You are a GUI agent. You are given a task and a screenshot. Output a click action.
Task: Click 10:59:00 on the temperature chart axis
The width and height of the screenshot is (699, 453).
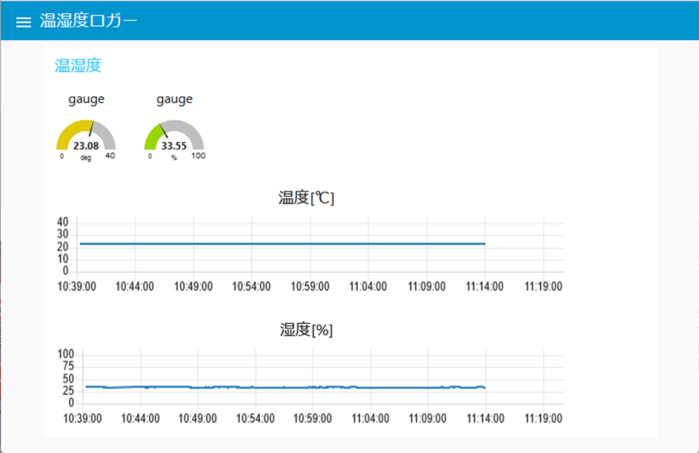[x=309, y=286]
